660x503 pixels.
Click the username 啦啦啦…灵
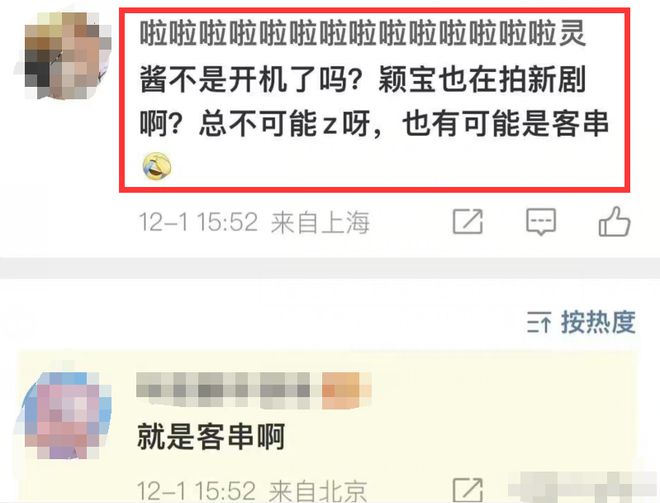(362, 34)
